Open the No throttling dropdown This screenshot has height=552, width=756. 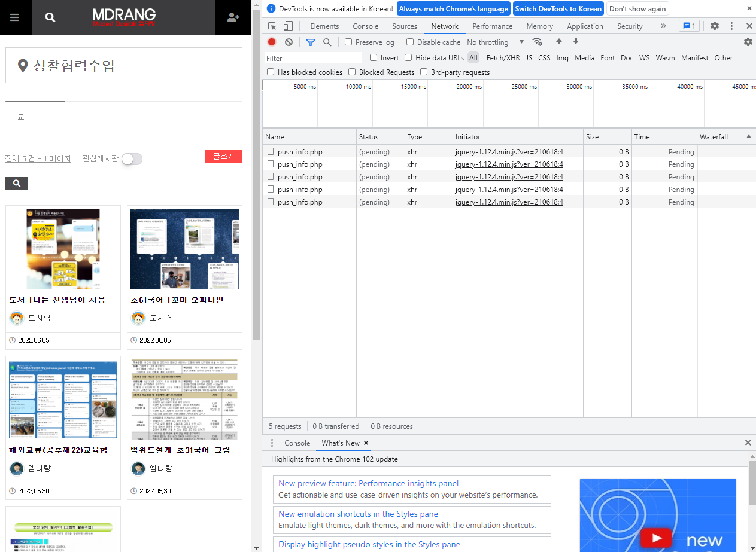(496, 42)
